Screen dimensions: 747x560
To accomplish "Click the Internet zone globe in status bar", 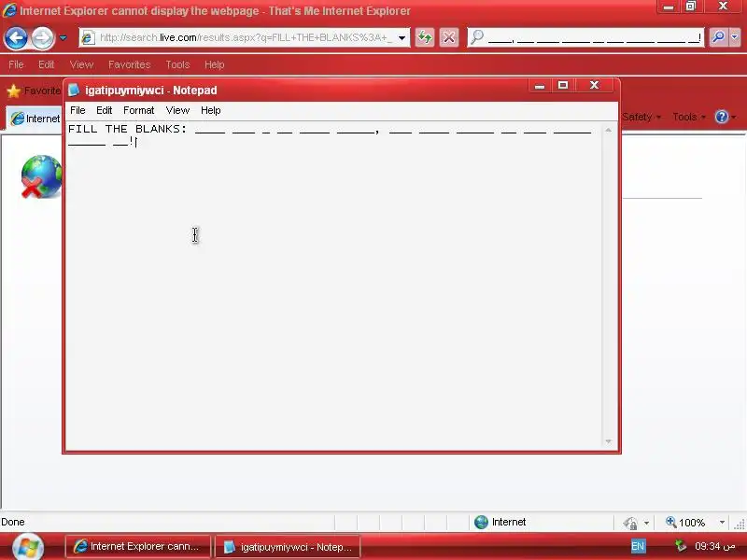I will (481, 522).
